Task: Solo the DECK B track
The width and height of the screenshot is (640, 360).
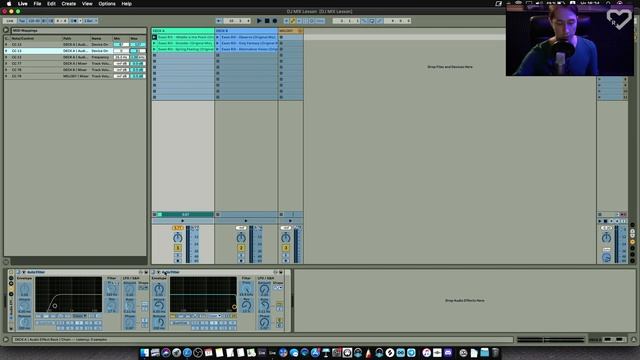Action: (x=241, y=255)
